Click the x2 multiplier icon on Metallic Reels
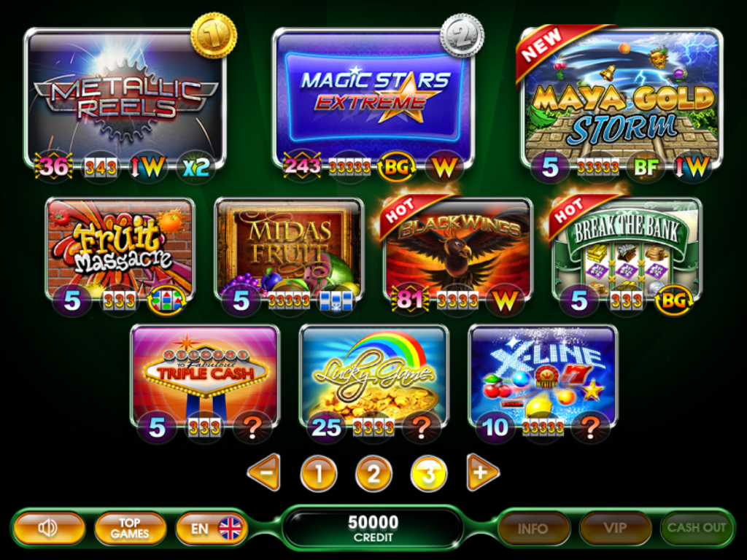 pyautogui.click(x=196, y=167)
